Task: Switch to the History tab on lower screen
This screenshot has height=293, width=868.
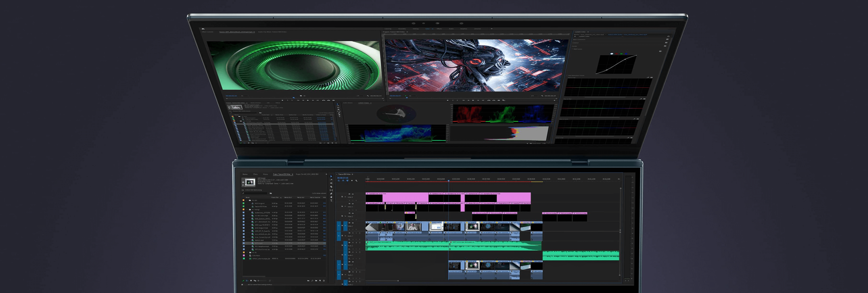Action: (x=265, y=175)
